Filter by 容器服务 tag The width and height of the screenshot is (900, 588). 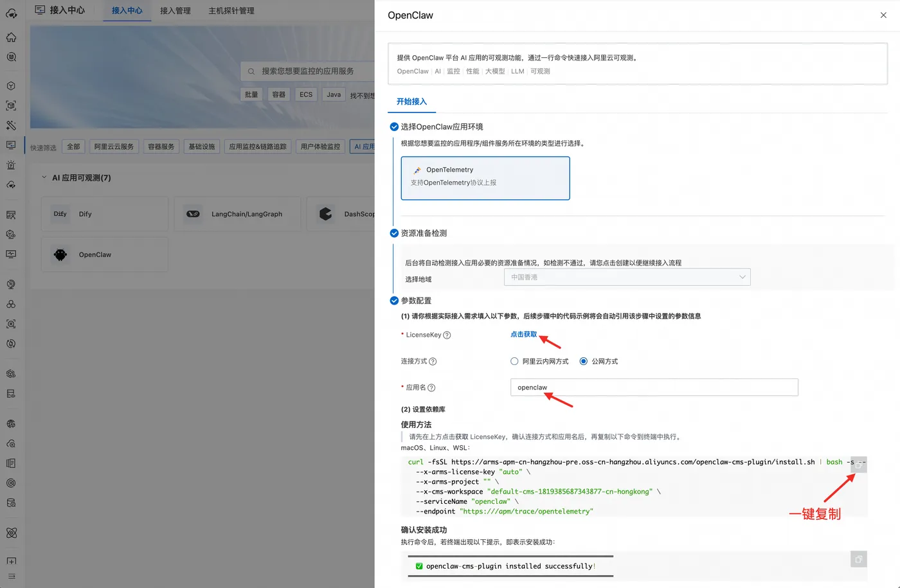pos(161,147)
